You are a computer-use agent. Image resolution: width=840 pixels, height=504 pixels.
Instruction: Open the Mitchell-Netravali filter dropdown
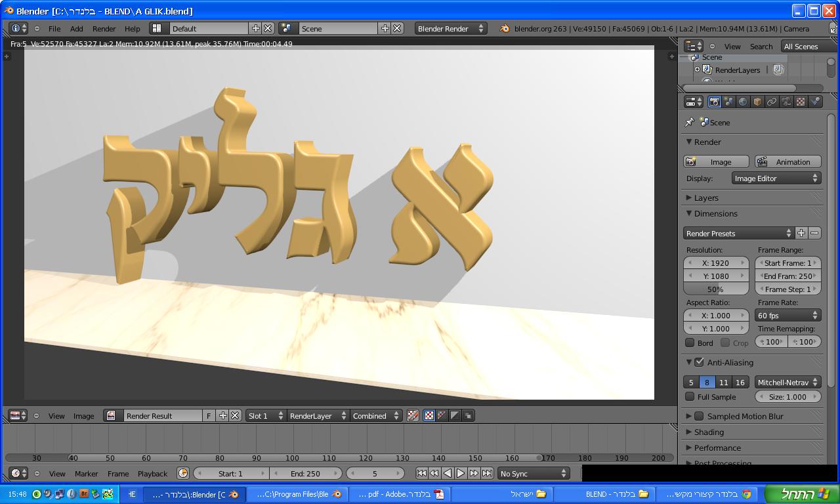coord(788,382)
